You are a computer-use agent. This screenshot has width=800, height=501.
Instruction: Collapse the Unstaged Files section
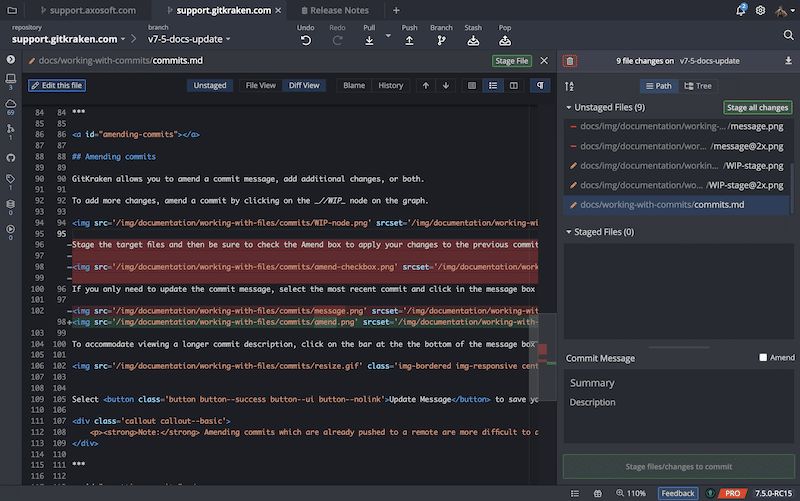568,108
